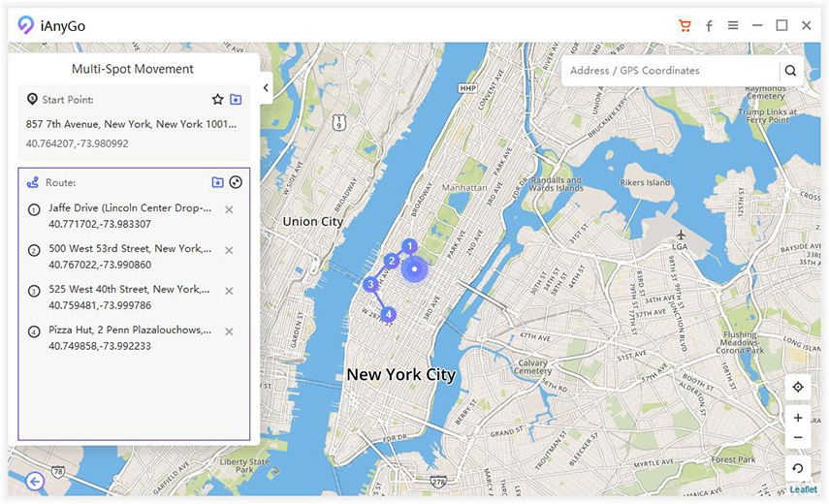829x504 pixels.
Task: Click the glowing current position dot on map
Action: 415,268
